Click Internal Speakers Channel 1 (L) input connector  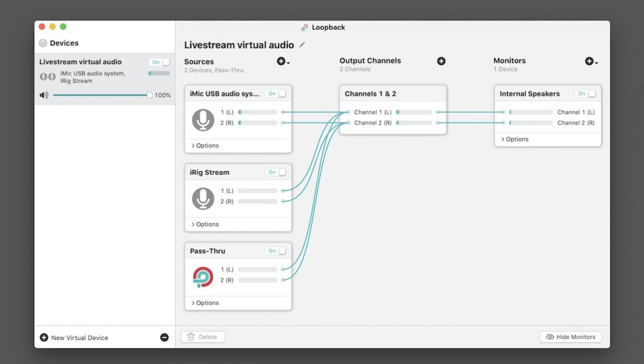[503, 112]
